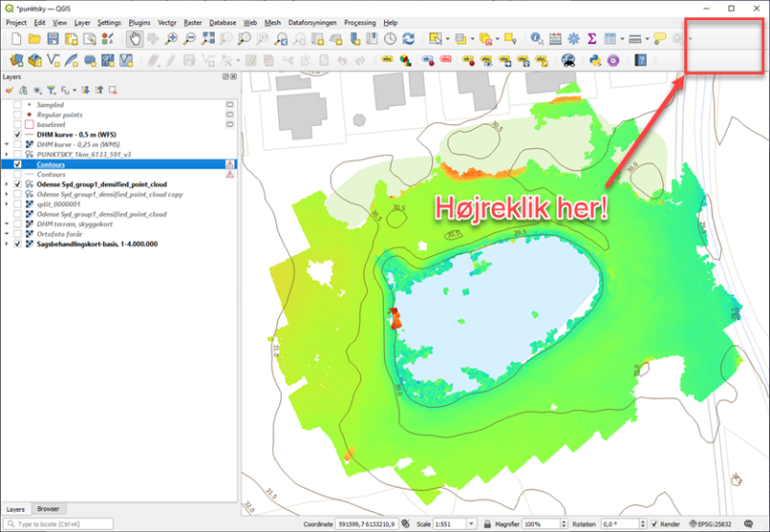Screen dimensions: 770x532
Task: Open the Scale dropdown in status bar
Action: pos(470,523)
